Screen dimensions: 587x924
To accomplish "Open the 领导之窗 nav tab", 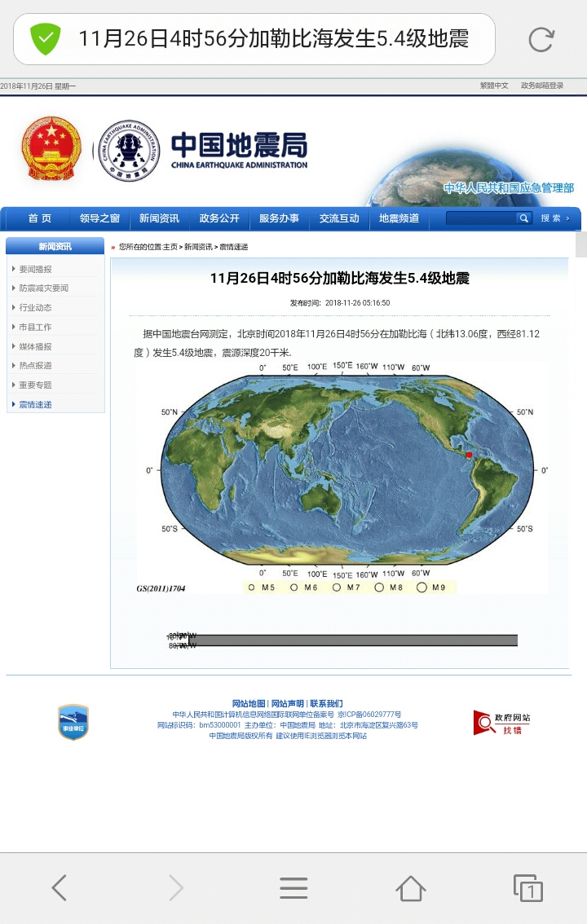I will coord(99,218).
